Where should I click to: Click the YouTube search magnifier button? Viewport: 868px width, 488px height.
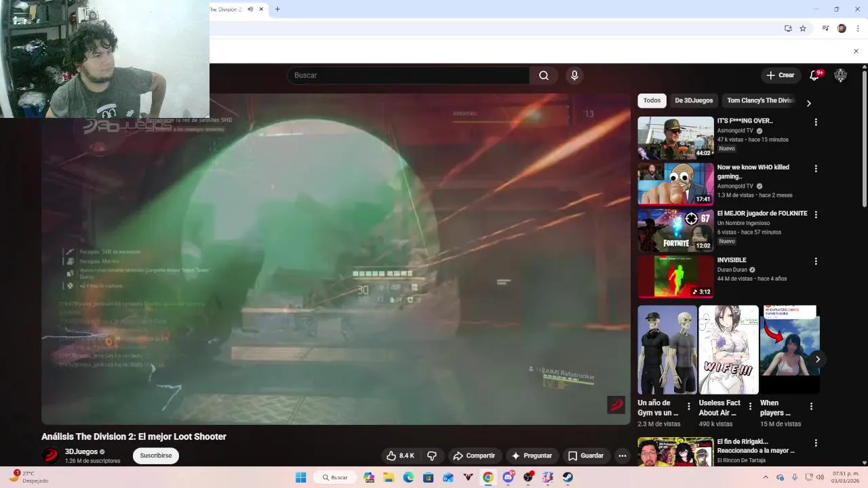click(x=544, y=75)
